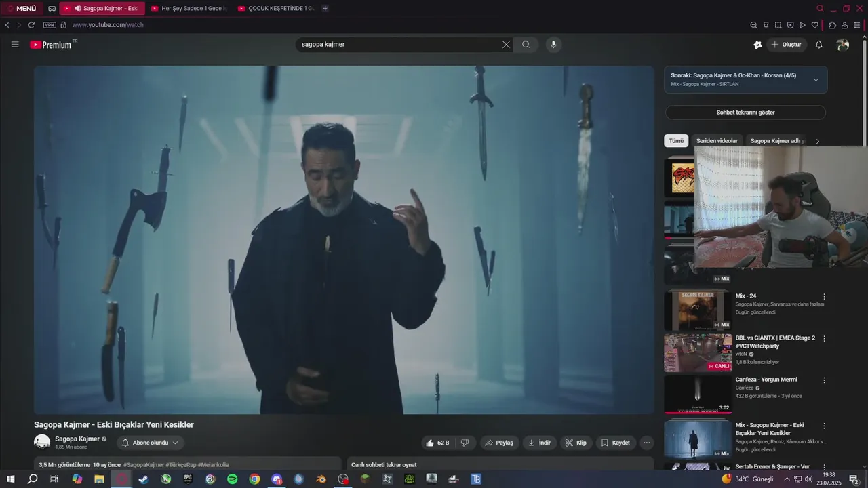The image size is (868, 488).
Task: Open Sagopa Kajmer channel name link
Action: [77, 439]
